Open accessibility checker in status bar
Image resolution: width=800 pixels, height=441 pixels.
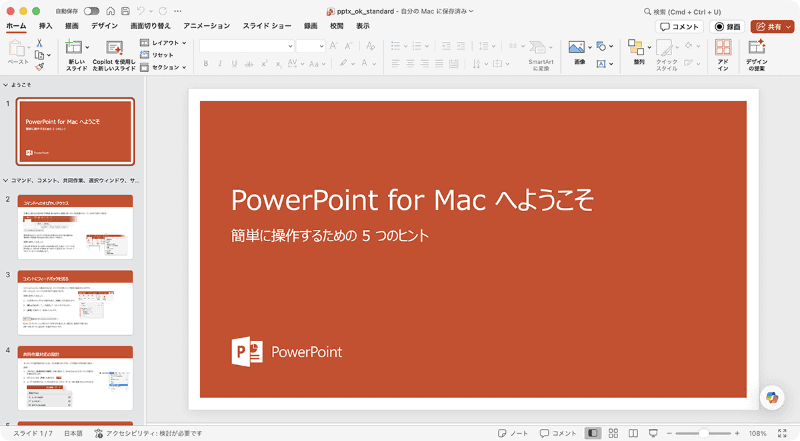(148, 433)
